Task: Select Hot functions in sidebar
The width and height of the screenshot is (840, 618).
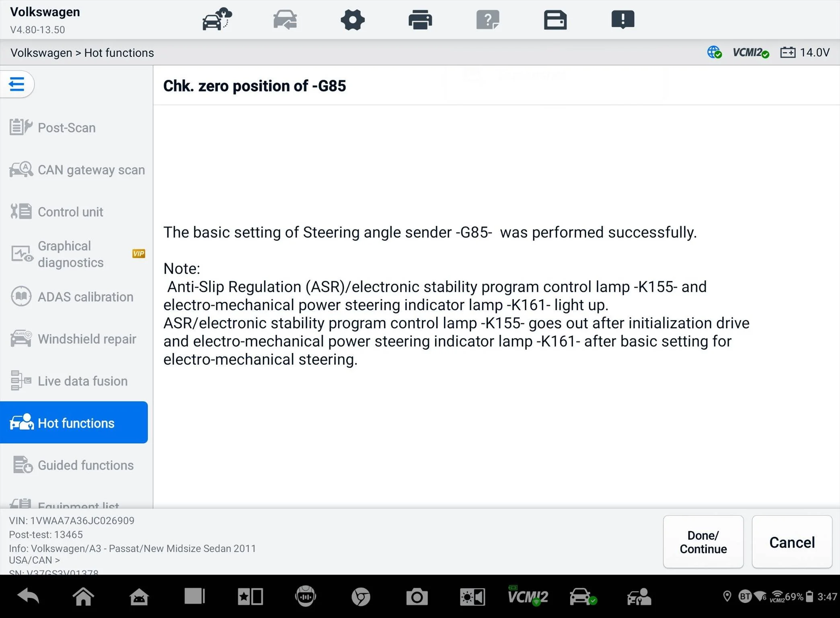Action: tap(74, 422)
